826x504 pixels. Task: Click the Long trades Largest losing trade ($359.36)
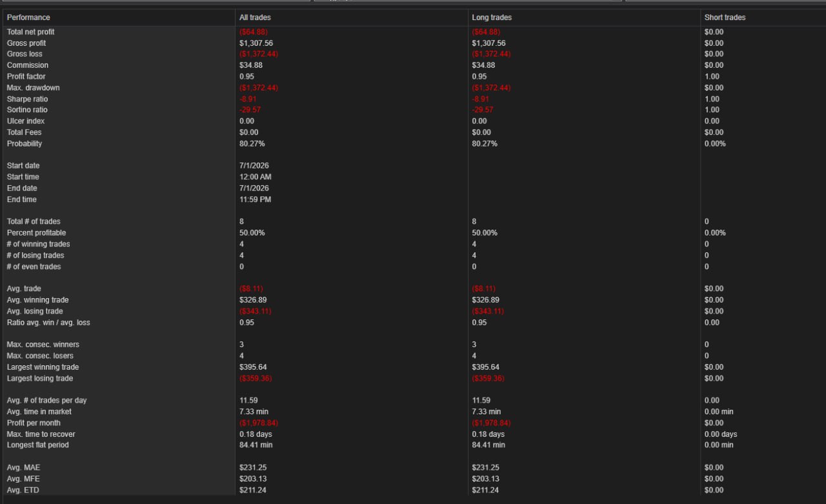click(x=489, y=379)
